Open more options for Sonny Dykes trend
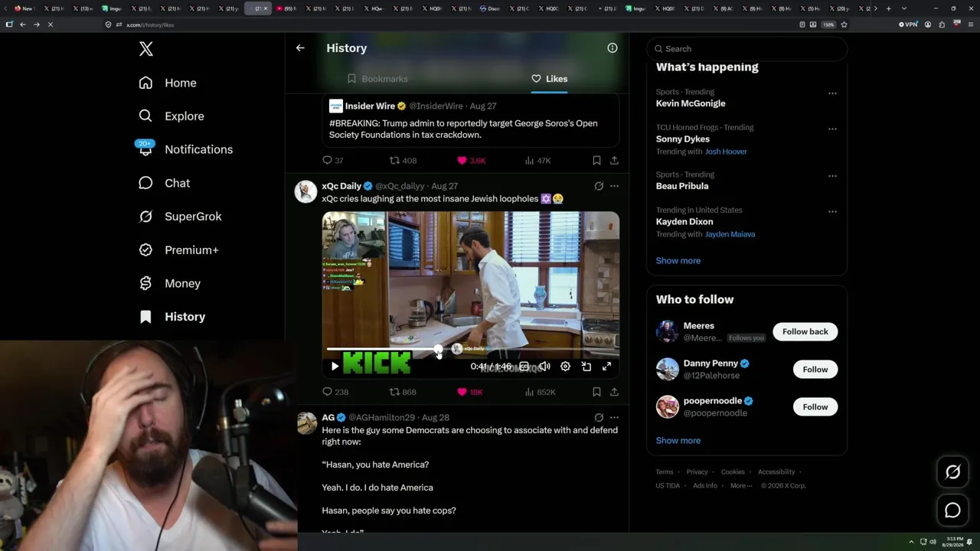The height and width of the screenshot is (551, 980). click(832, 129)
